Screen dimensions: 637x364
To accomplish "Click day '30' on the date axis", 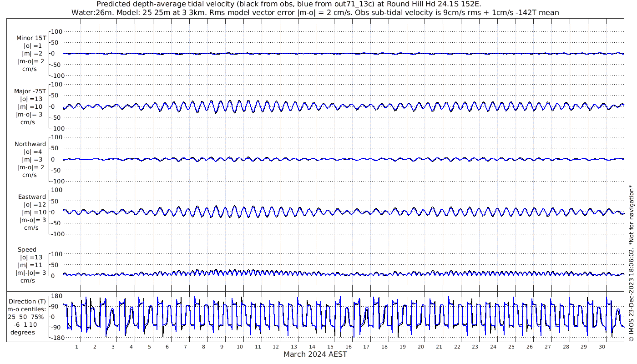I will coord(602,347).
